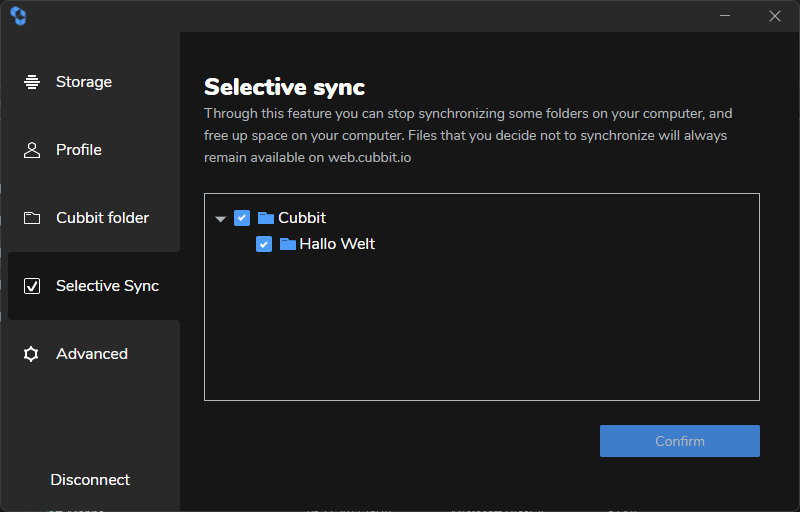This screenshot has width=800, height=512.
Task: Click the Cubbit folder sidebar icon
Action: [32, 218]
